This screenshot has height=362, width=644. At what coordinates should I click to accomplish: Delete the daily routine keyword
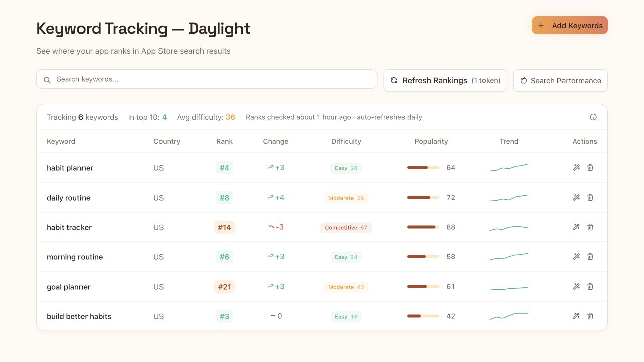[590, 198]
